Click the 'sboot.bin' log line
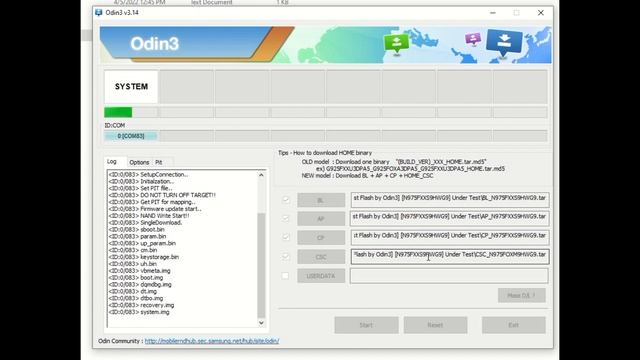 click(x=137, y=230)
